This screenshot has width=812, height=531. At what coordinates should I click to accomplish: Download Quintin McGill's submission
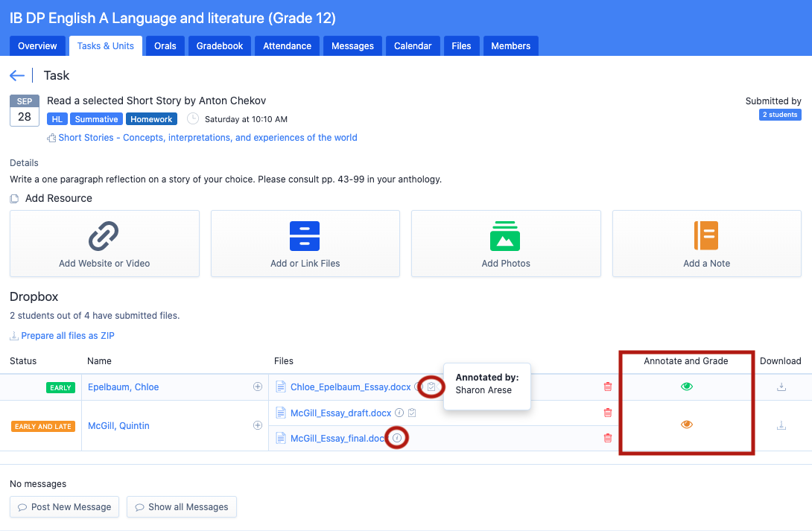point(781,425)
